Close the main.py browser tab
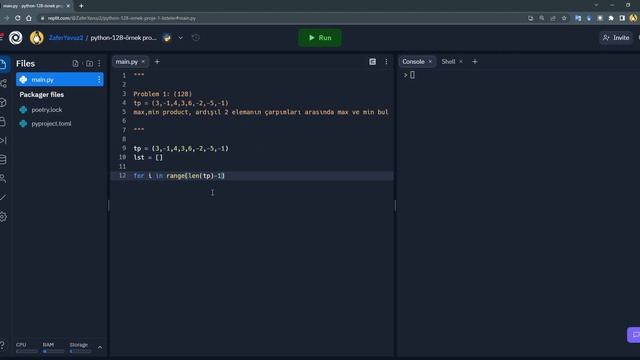640x360 pixels. pyautogui.click(x=68, y=6)
